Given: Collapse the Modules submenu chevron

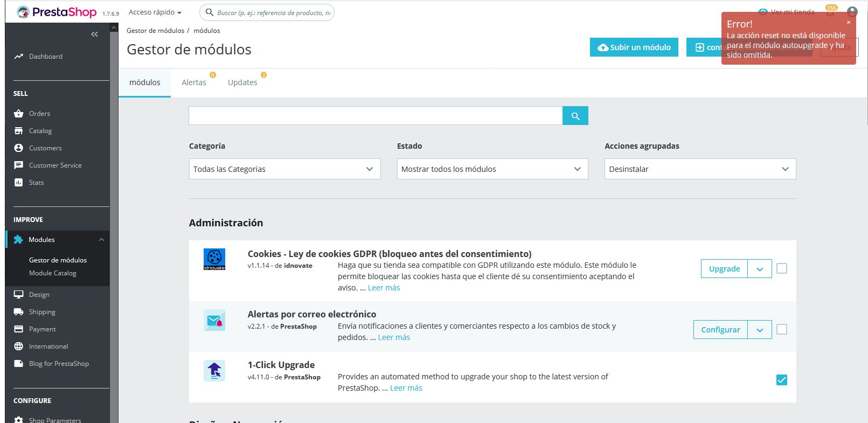Looking at the screenshot, I should point(101,239).
